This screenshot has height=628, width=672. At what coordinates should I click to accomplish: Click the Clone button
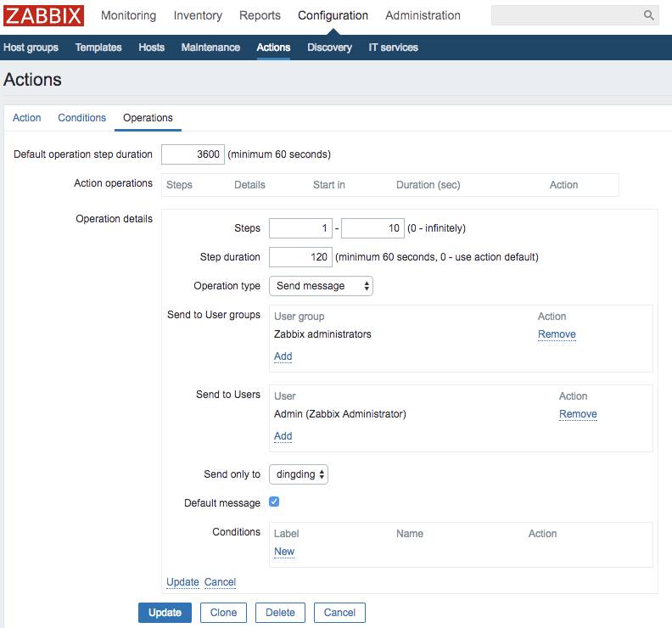[223, 613]
